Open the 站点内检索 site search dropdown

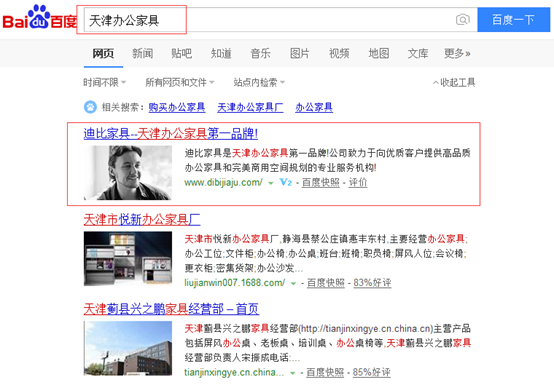pyautogui.click(x=259, y=82)
